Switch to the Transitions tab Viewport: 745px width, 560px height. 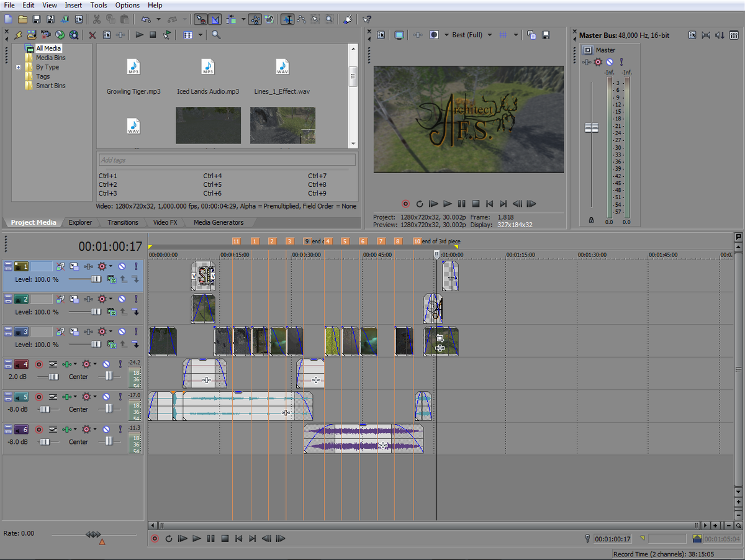[123, 222]
